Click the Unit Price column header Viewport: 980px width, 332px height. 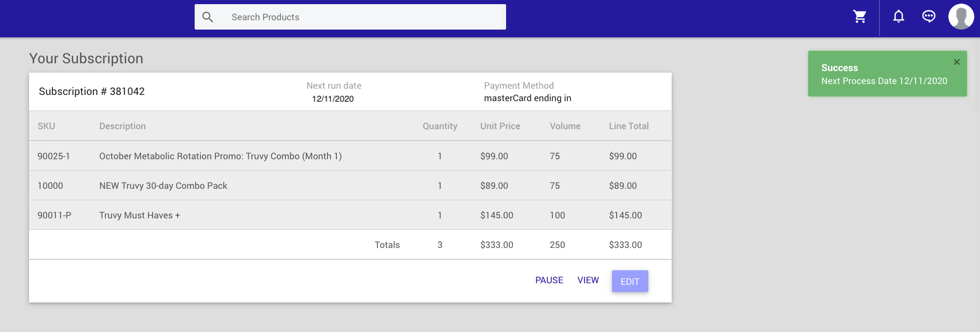click(500, 126)
